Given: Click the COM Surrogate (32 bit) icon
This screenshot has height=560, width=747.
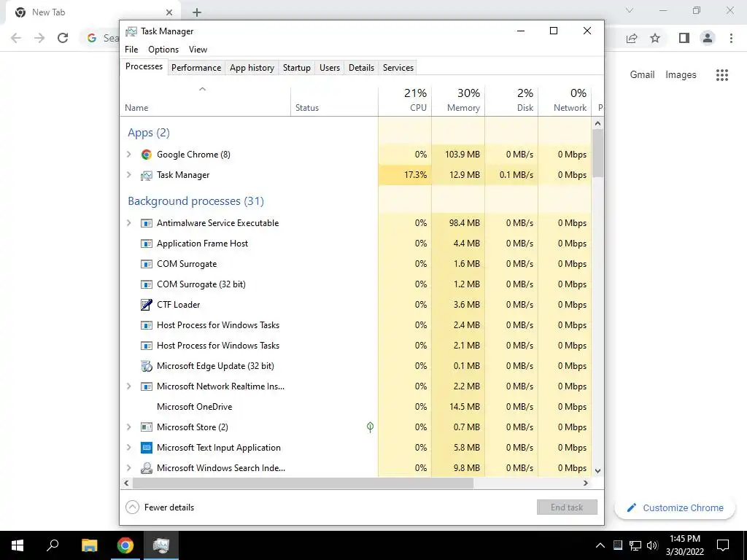Looking at the screenshot, I should tap(146, 284).
